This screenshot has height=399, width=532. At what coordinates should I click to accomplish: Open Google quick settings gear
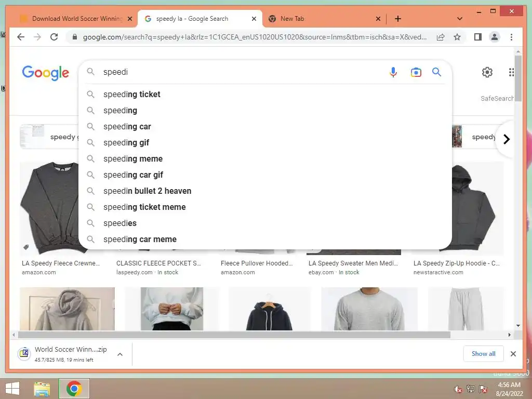[x=487, y=72]
